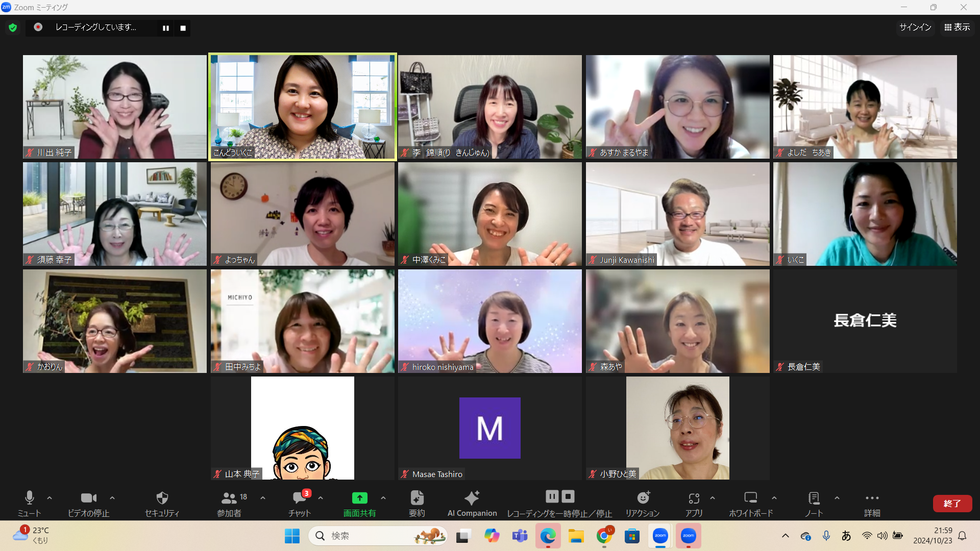The height and width of the screenshot is (551, 980).
Task: Open Microsoft Teams from the taskbar
Action: 520,536
